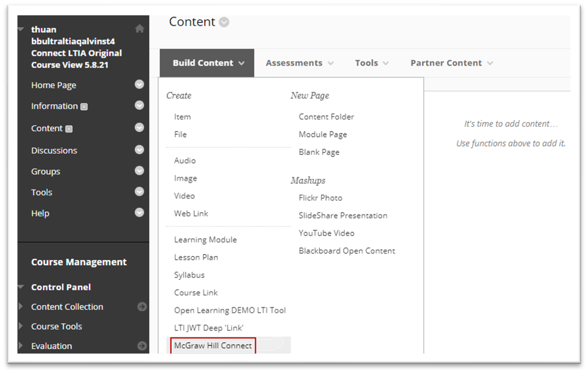Viewport: 588px width, 373px height.
Task: Click the chevron icon next to Groups
Action: click(140, 171)
